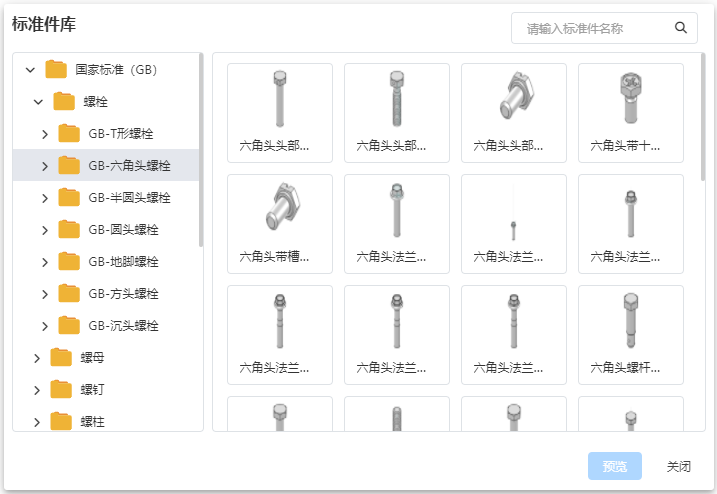Click the GB-圆头螺栓 folder icon
This screenshot has height=494, width=717.
click(69, 230)
